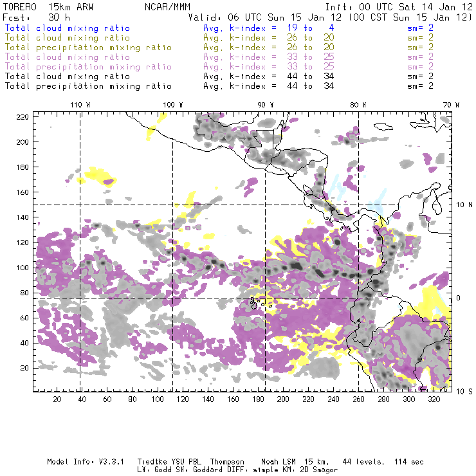476x476 pixels.
Task: Click the olive 'Total cloud mixing ratio' legend entry
Action: 68,38
